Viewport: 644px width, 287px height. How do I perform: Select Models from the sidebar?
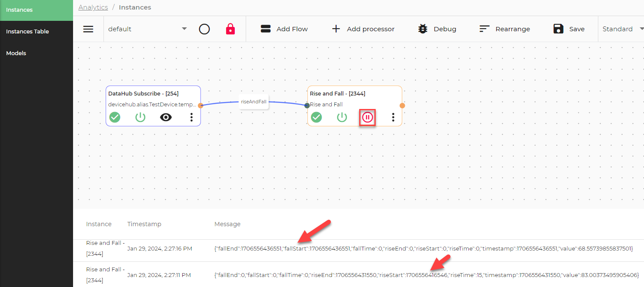pos(16,53)
